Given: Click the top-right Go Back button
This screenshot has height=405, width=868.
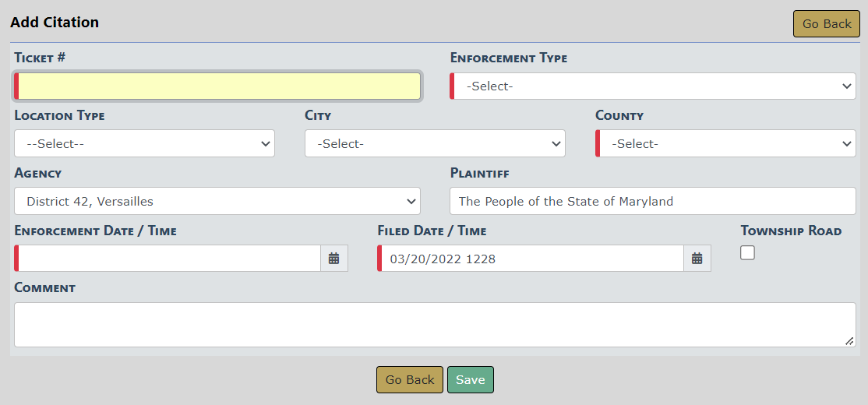Looking at the screenshot, I should pos(826,24).
